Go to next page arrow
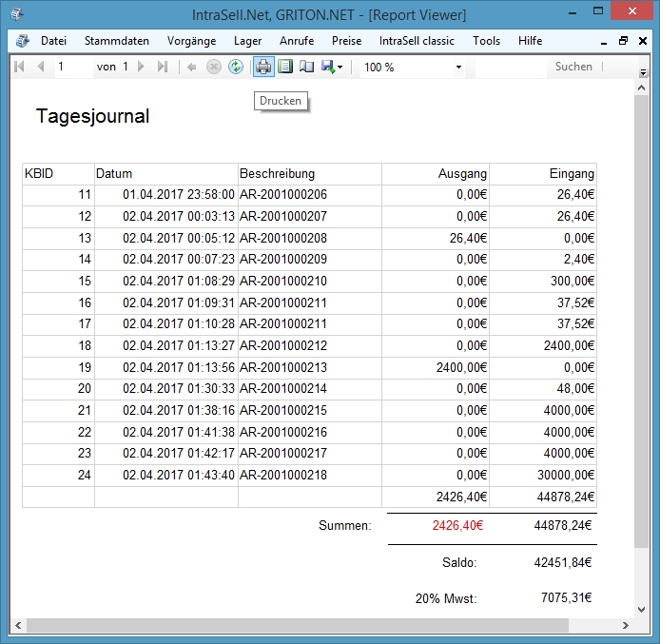The height and width of the screenshot is (644, 660). tap(142, 67)
